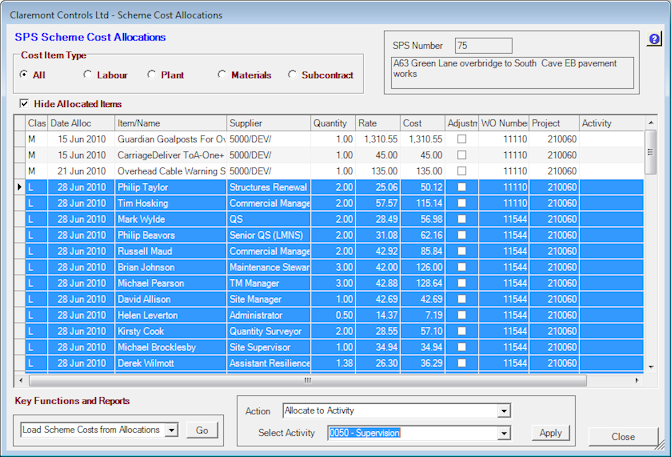671x457 pixels.
Task: Tick Adjustment box for Tim Hosking row
Action: click(x=461, y=203)
